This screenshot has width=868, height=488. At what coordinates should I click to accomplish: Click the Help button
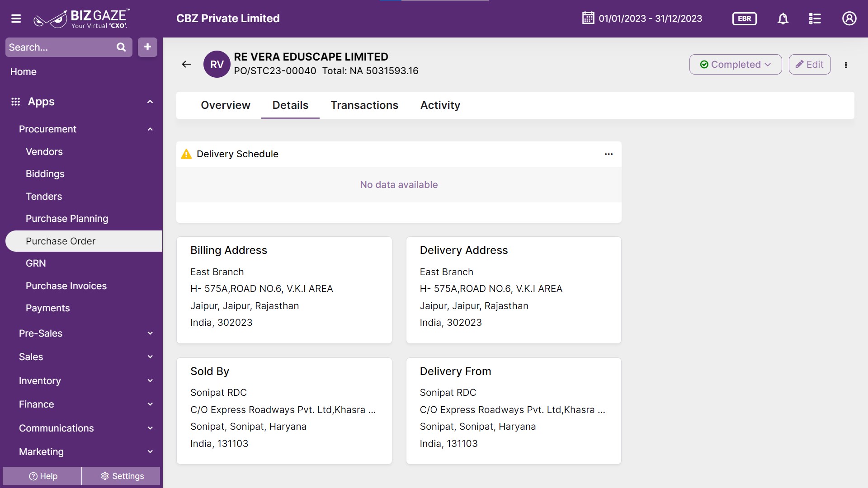(x=42, y=476)
